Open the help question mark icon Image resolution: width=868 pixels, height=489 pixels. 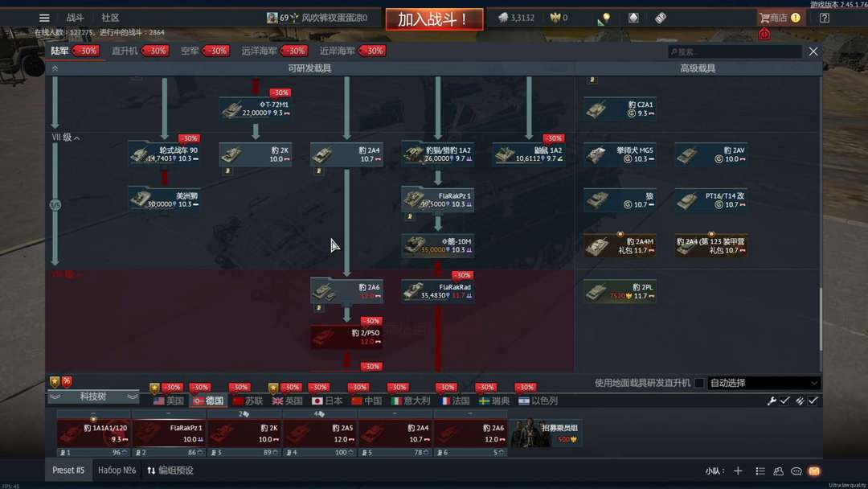(x=825, y=18)
